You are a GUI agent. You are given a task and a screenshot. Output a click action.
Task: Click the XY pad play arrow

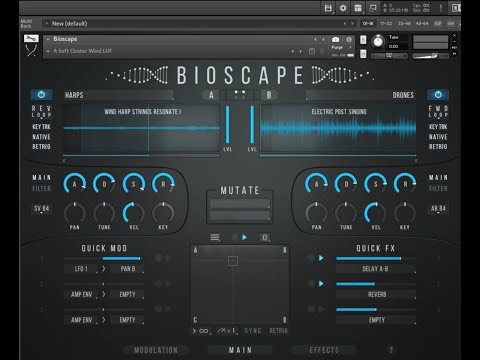244,237
